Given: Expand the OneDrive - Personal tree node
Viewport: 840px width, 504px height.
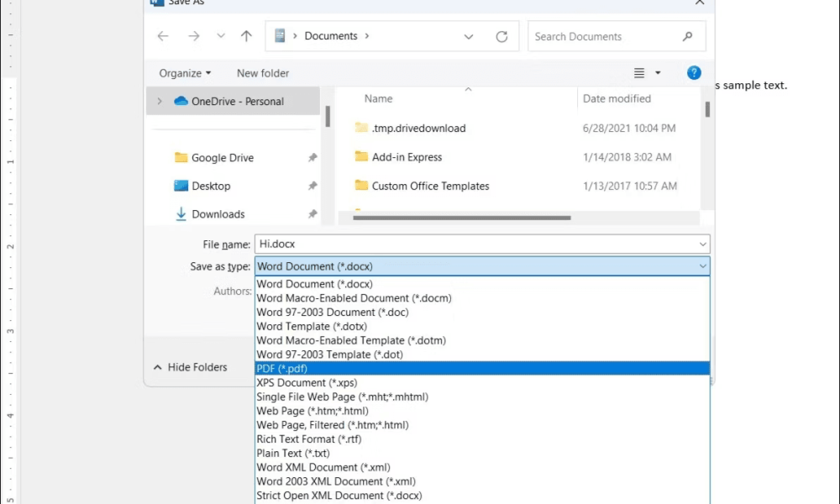Looking at the screenshot, I should click(x=159, y=102).
